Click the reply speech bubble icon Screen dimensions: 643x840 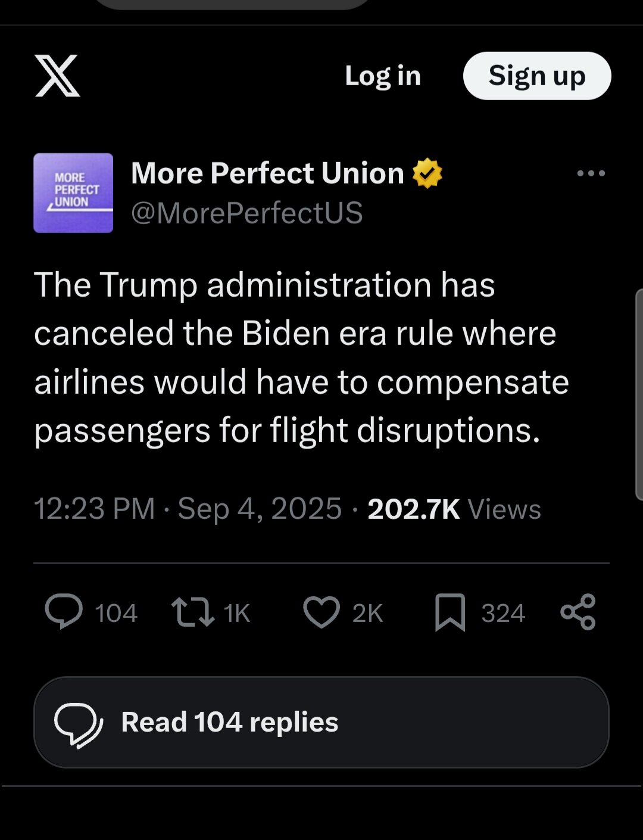(x=64, y=612)
